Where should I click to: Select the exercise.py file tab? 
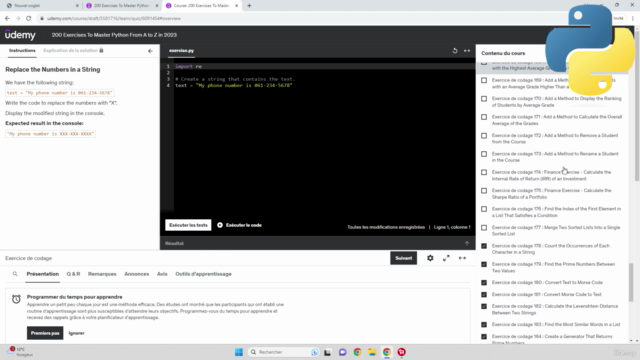click(182, 51)
